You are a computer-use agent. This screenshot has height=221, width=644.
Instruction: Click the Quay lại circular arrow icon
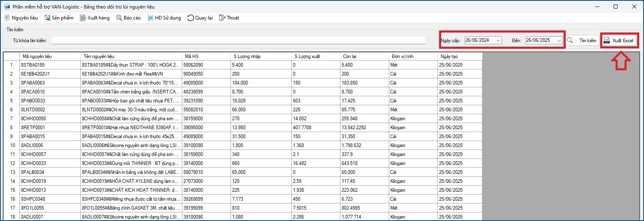190,18
